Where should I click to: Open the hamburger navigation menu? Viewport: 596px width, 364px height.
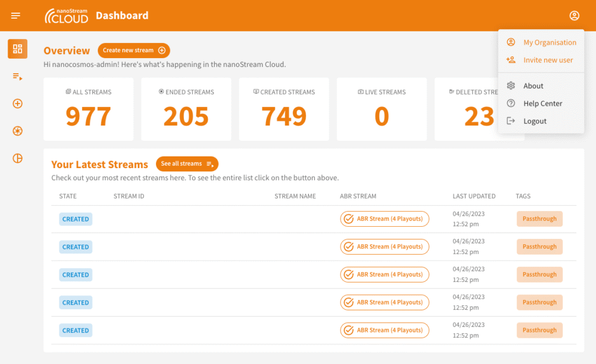[x=16, y=16]
